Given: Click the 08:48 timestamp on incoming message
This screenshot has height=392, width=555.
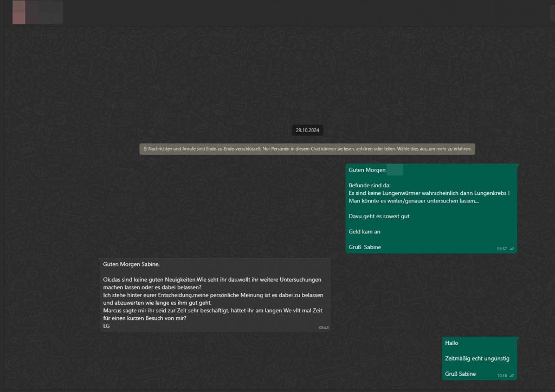Looking at the screenshot, I should click(x=324, y=328).
